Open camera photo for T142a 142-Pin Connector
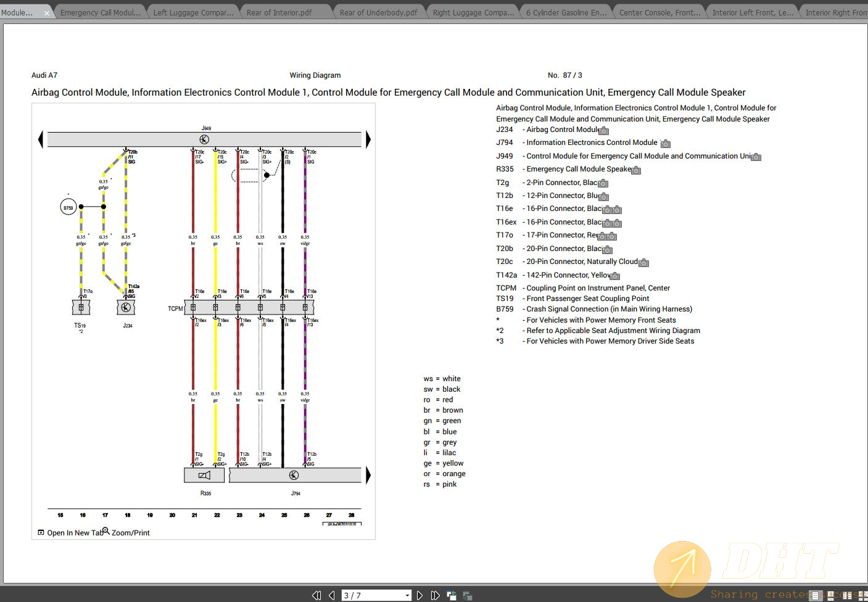868x602 pixels. [x=615, y=276]
